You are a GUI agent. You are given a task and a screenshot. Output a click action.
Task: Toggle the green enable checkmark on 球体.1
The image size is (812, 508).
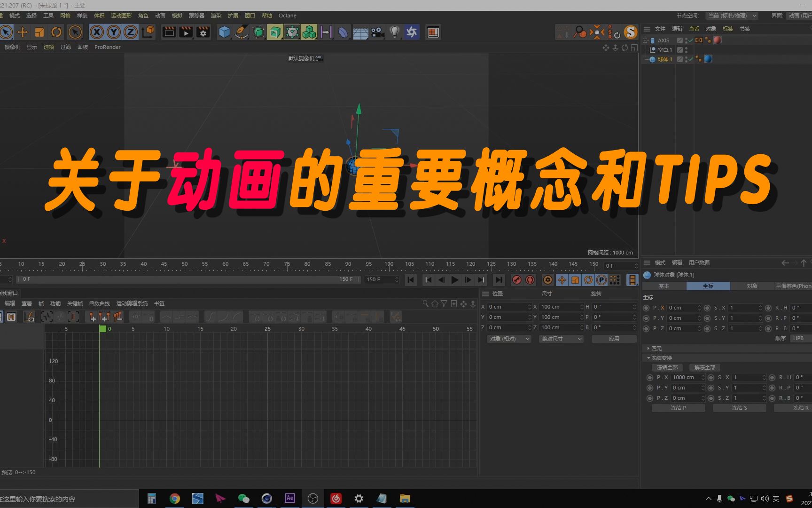coord(691,60)
